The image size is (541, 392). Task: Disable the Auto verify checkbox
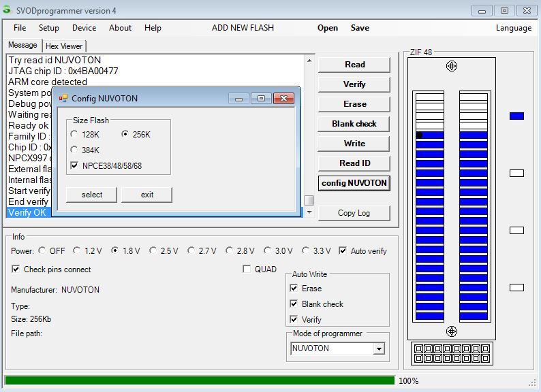point(343,250)
